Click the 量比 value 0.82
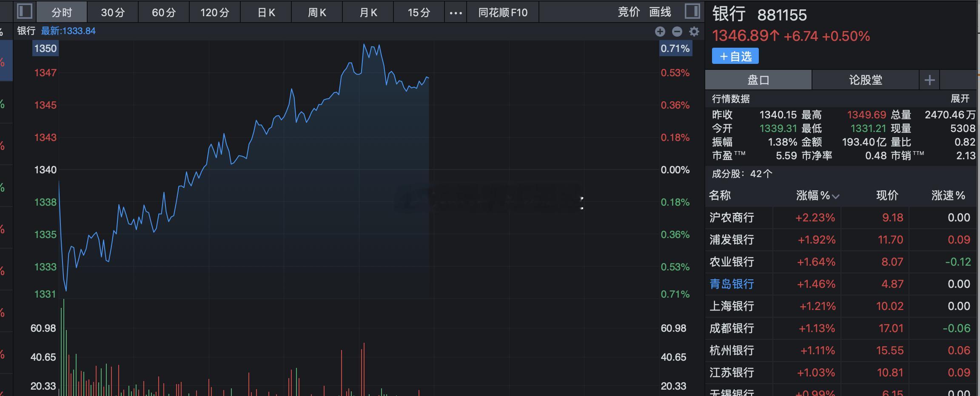The width and height of the screenshot is (980, 396). [965, 142]
